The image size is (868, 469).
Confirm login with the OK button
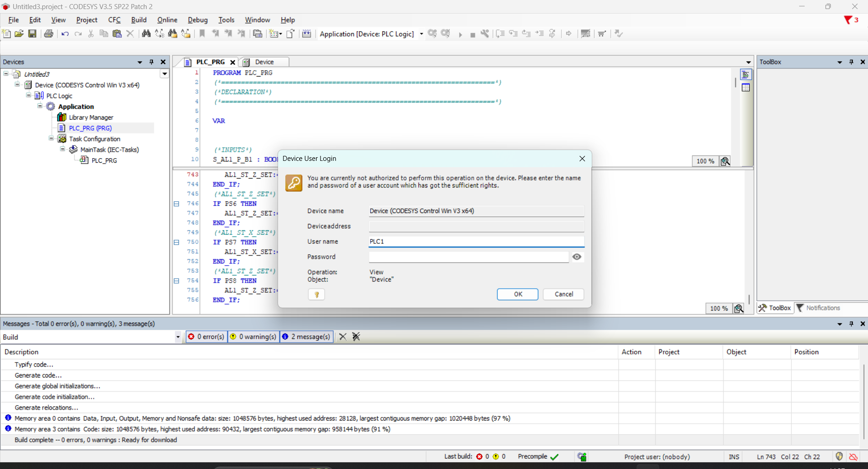pyautogui.click(x=518, y=295)
